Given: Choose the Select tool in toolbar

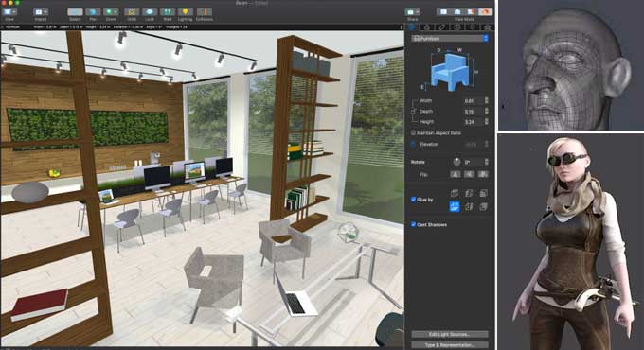Looking at the screenshot, I should 75,12.
